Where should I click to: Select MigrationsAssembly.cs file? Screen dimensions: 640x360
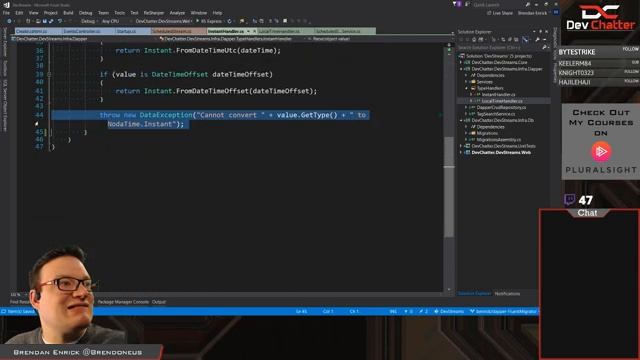coord(499,140)
